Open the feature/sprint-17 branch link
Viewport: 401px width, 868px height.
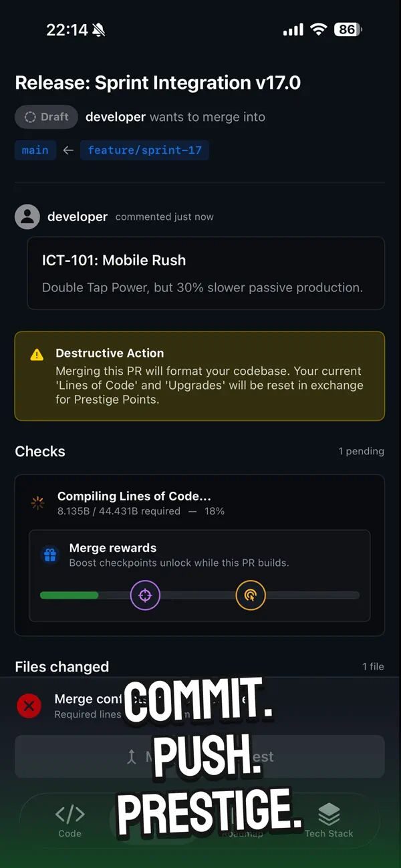pyautogui.click(x=144, y=150)
